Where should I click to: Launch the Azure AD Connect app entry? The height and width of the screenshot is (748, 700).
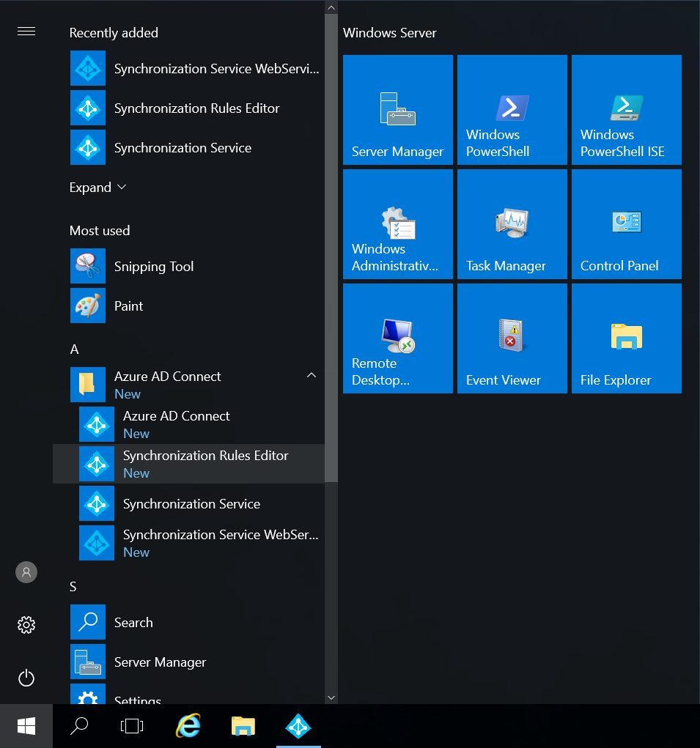188,424
